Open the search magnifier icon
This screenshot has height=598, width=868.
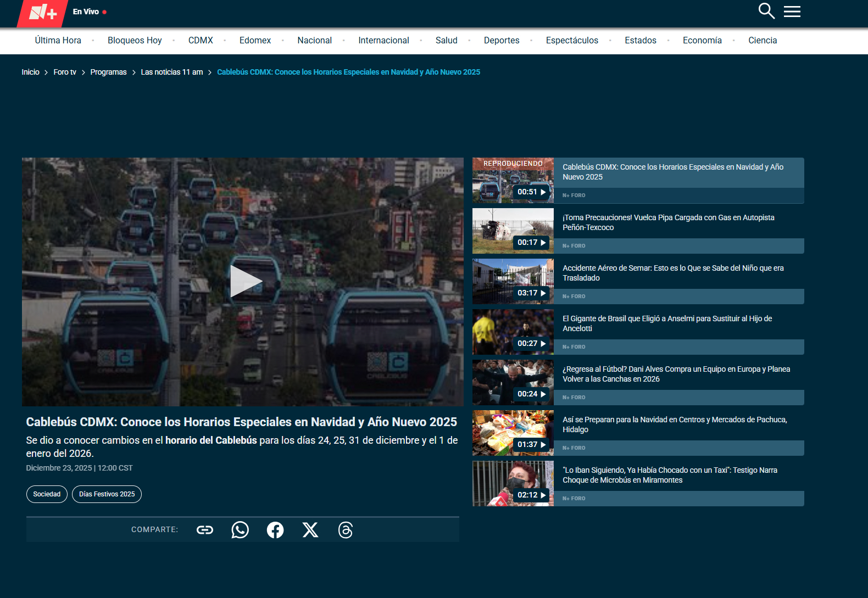pyautogui.click(x=766, y=11)
